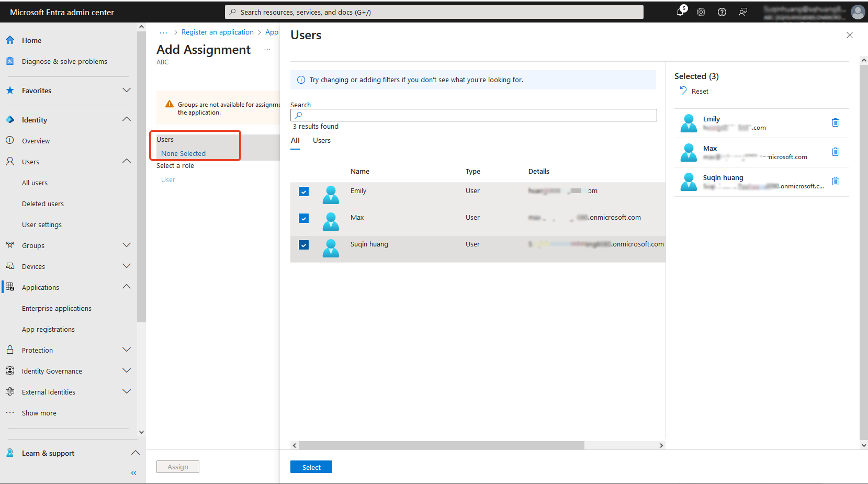Open account avatar in top bar
Screen dimensions: 868x484
(x=858, y=12)
